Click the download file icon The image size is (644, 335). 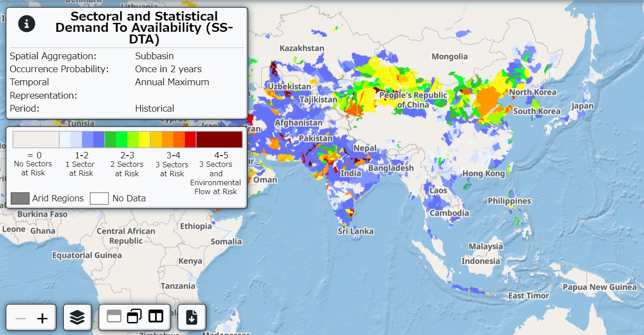point(192,318)
